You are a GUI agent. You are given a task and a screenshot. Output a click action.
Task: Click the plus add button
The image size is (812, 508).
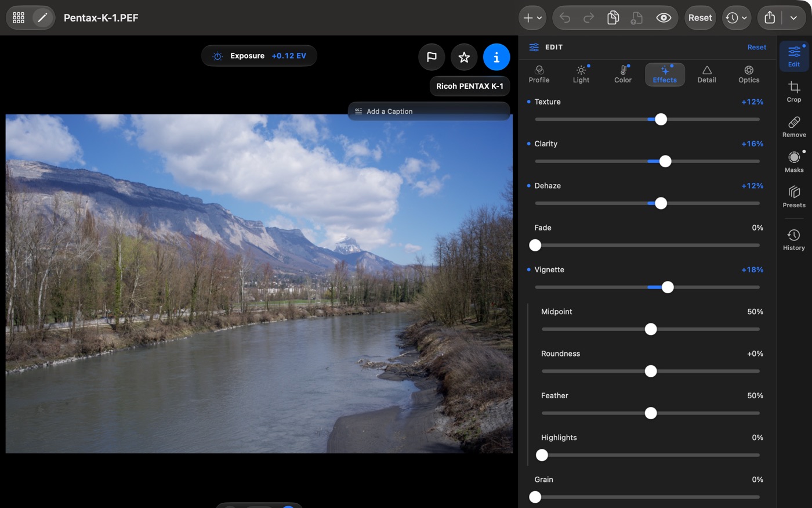point(528,18)
